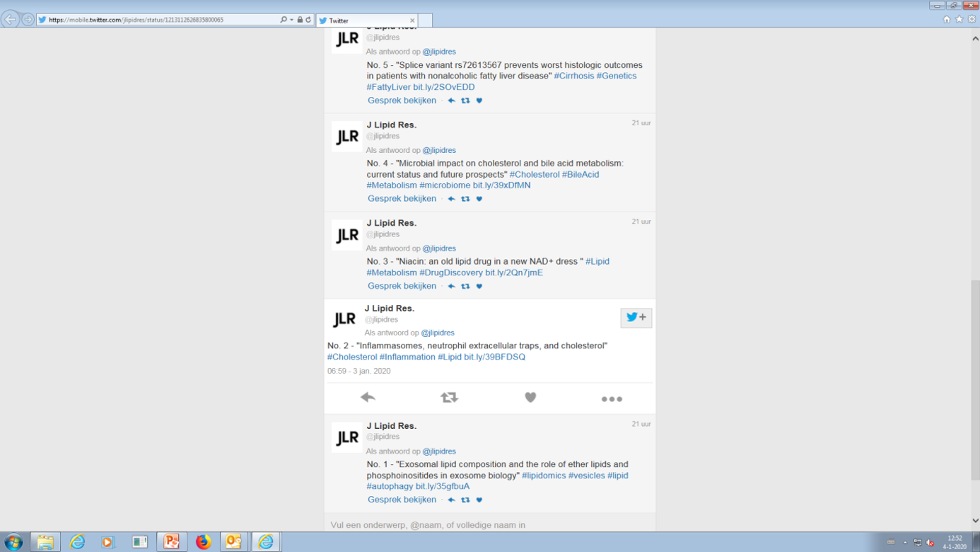Click the vertical scrollbar down arrow

(975, 520)
